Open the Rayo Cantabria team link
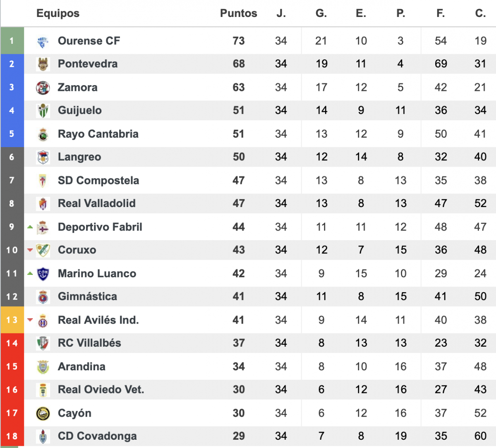 [x=98, y=134]
